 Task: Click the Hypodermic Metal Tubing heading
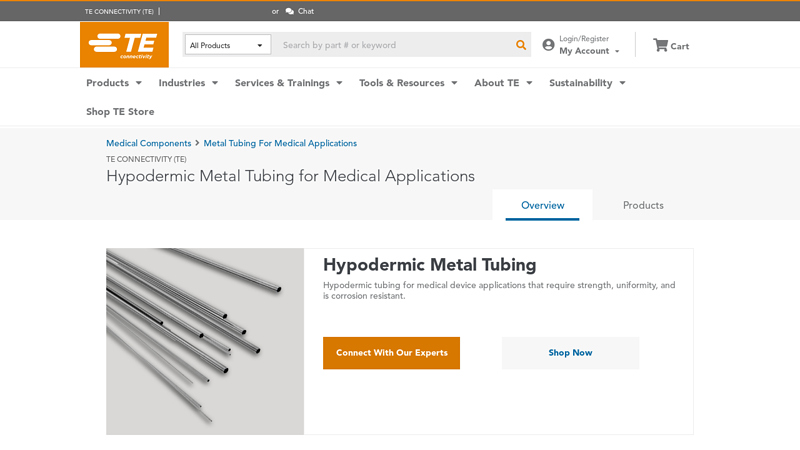tap(430, 265)
